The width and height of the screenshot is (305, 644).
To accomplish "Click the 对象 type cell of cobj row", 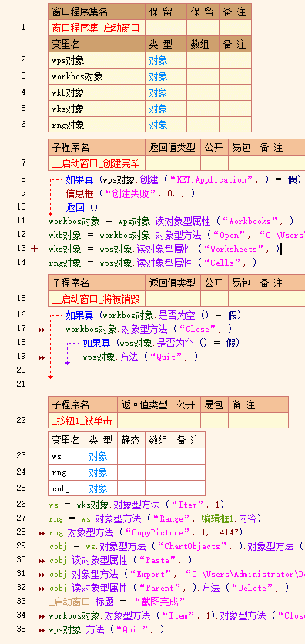I will pos(101,488).
